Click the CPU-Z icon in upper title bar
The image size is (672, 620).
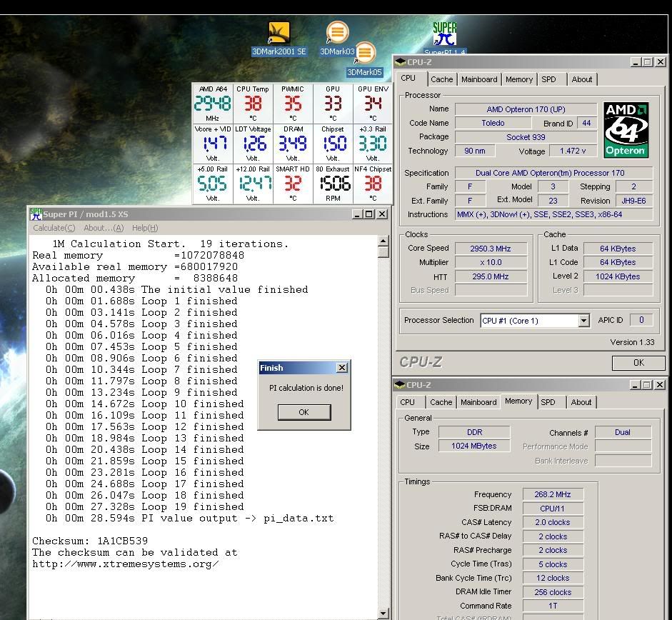[x=401, y=62]
